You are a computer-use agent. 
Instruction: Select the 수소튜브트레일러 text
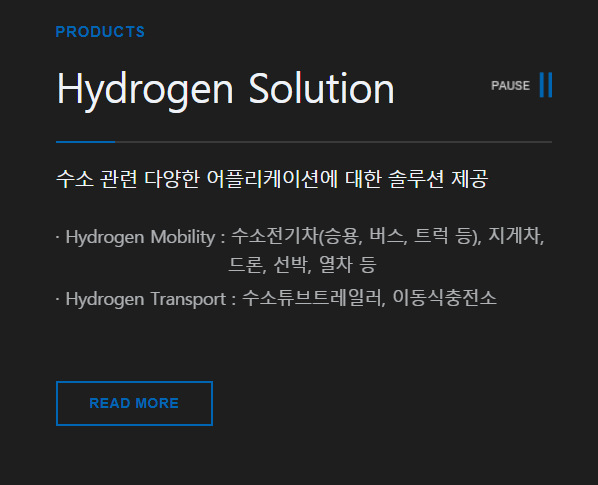[312, 298]
